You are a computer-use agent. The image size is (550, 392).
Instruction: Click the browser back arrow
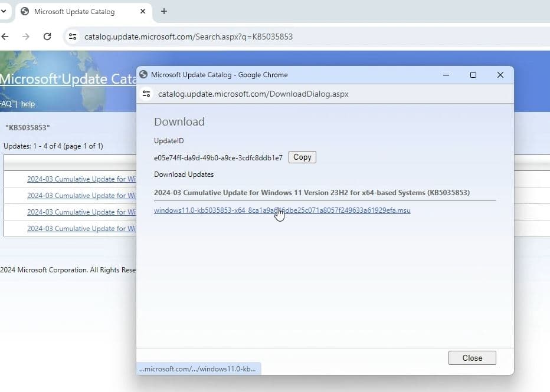pyautogui.click(x=5, y=37)
